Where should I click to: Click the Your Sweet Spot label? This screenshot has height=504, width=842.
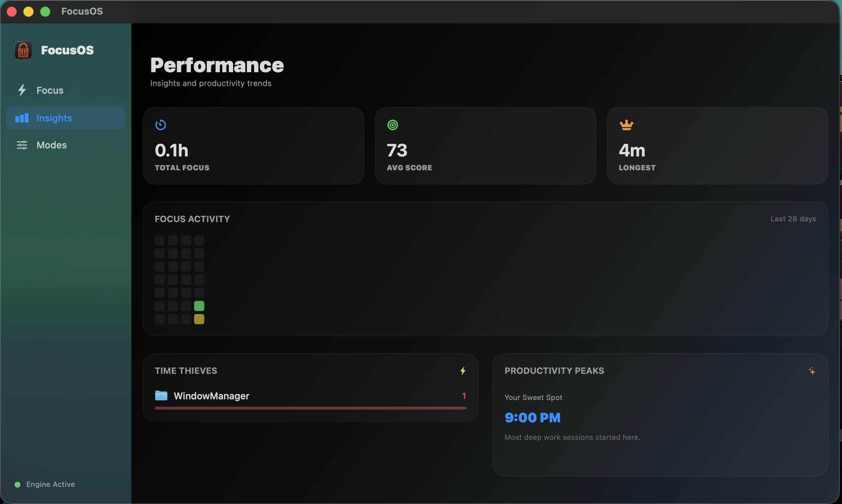tap(533, 398)
